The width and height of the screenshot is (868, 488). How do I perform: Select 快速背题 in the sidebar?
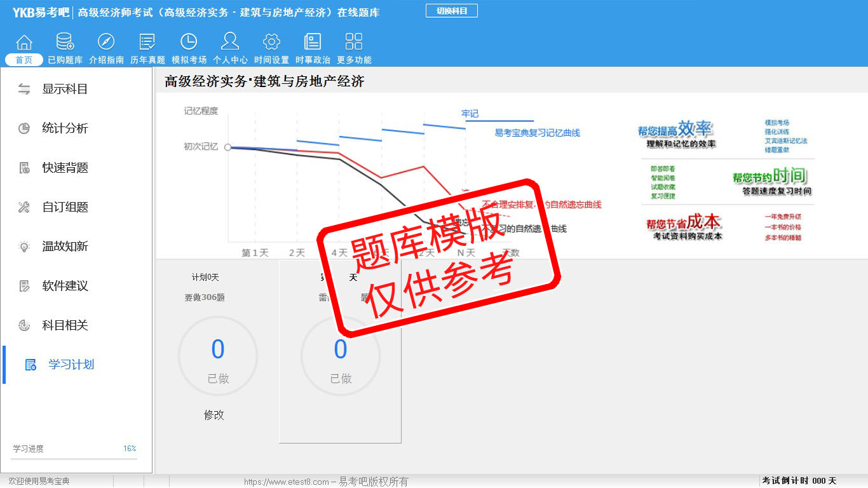pyautogui.click(x=64, y=168)
